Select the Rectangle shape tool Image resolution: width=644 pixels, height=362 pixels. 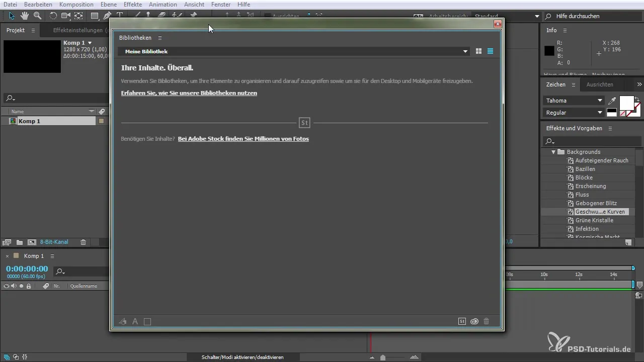[95, 16]
